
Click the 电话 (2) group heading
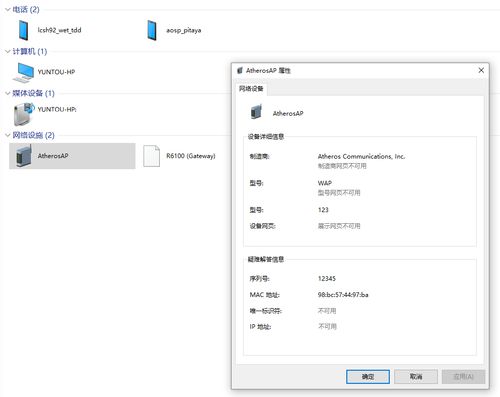tap(26, 10)
